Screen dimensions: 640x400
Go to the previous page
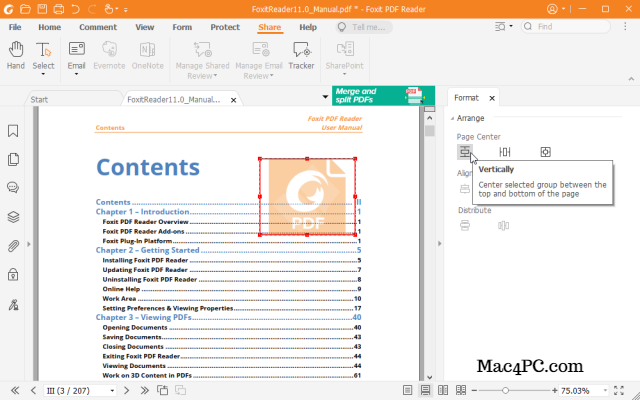[33, 391]
